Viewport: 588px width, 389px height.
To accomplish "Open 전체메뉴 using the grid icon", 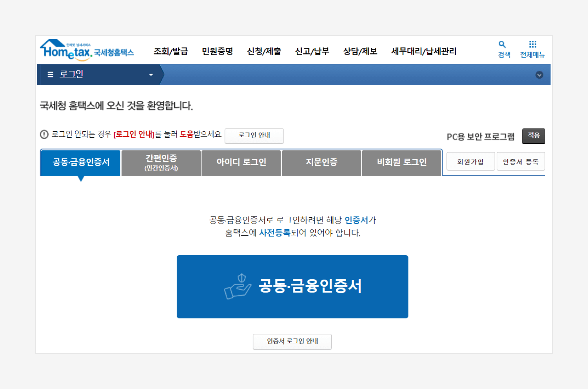I will (532, 44).
